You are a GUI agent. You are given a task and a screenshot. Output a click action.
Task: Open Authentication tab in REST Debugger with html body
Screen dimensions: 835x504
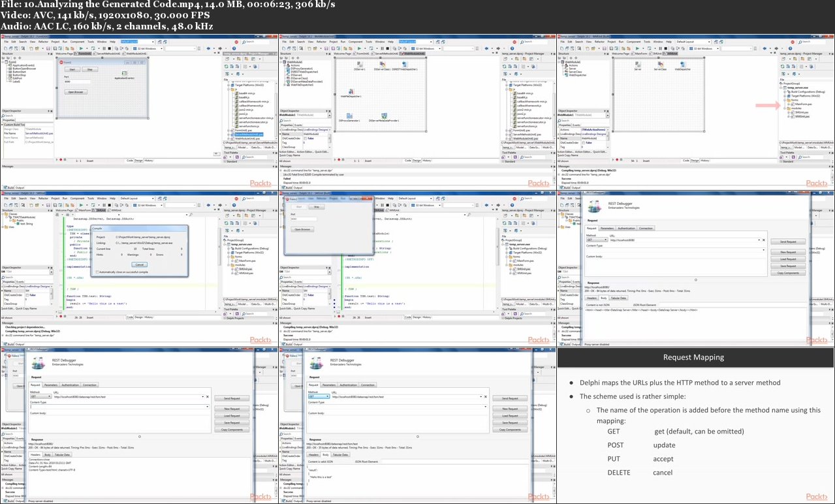[x=627, y=228]
